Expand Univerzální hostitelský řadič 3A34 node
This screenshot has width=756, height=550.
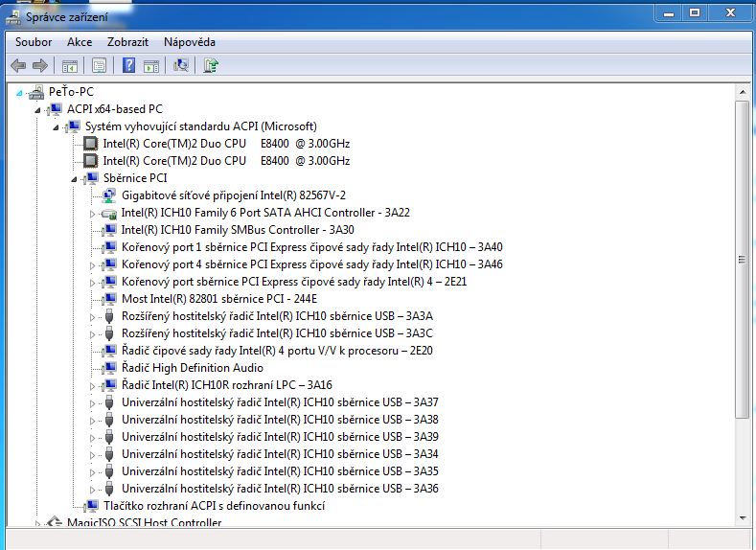click(92, 454)
